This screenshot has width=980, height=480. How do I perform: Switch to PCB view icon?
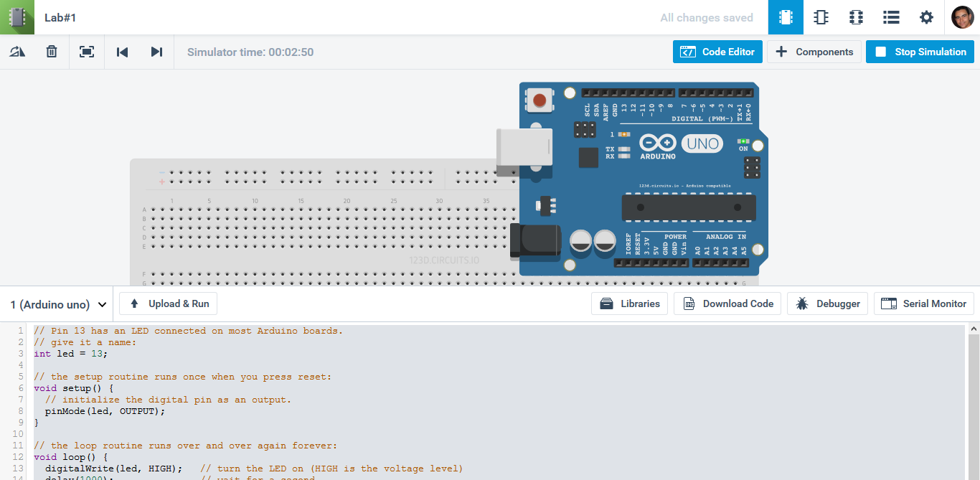(856, 17)
